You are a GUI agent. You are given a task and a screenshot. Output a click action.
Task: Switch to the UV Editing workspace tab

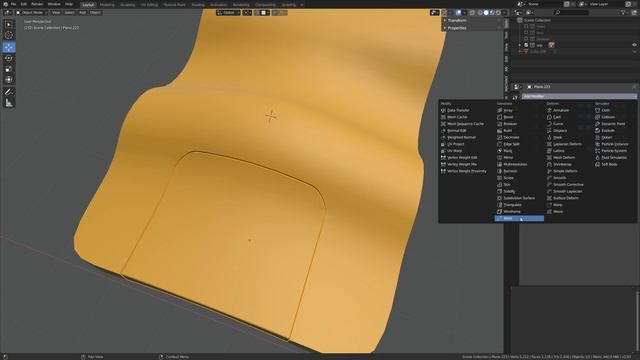(x=149, y=4)
